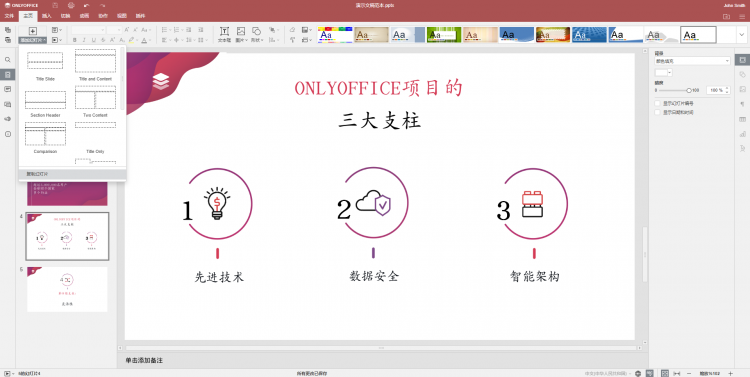Click the opacity slider handle
The width and height of the screenshot is (750, 377).
pyautogui.click(x=689, y=90)
